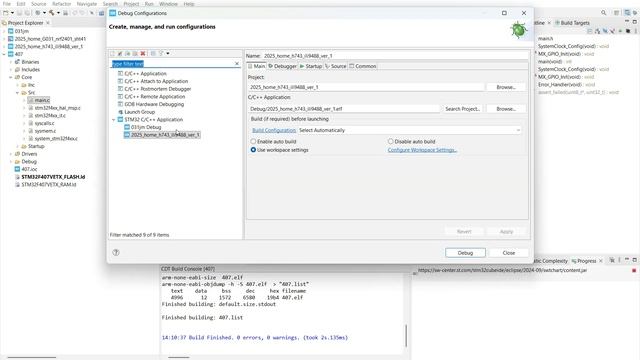Open the Source menu

[x=38, y=4]
